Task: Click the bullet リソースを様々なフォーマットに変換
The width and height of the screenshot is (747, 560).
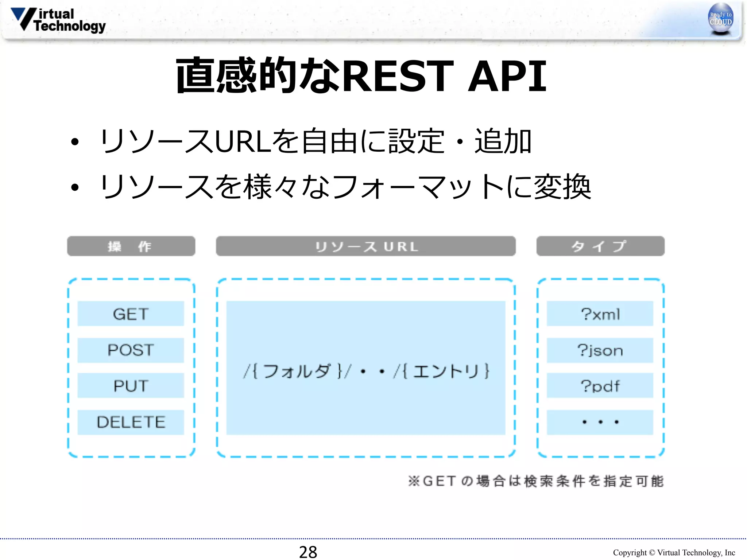Action: click(345, 186)
